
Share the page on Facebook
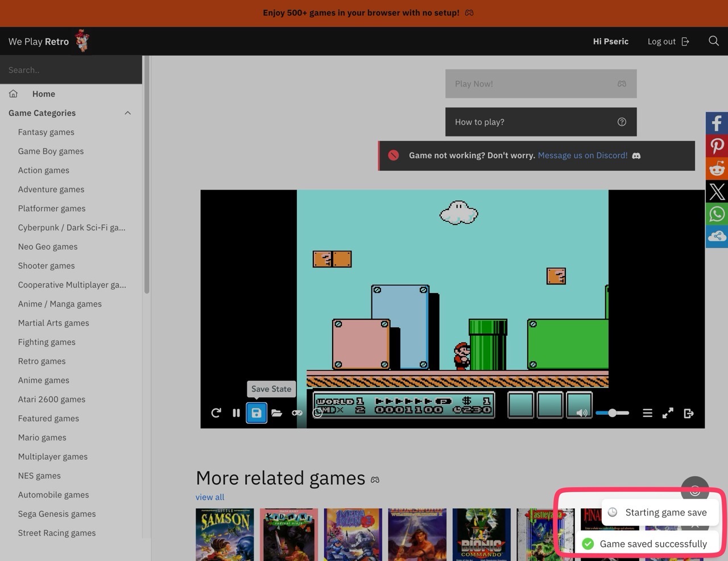[x=717, y=123]
